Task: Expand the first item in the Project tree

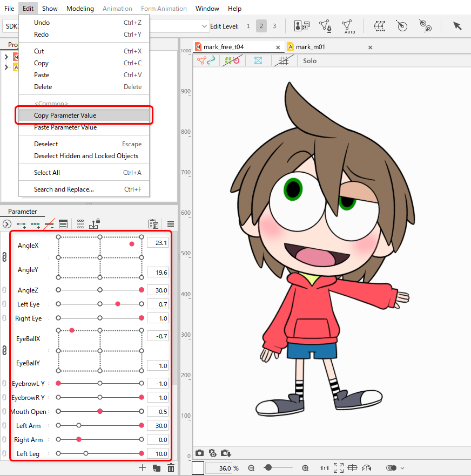Action: pyautogui.click(x=6, y=57)
